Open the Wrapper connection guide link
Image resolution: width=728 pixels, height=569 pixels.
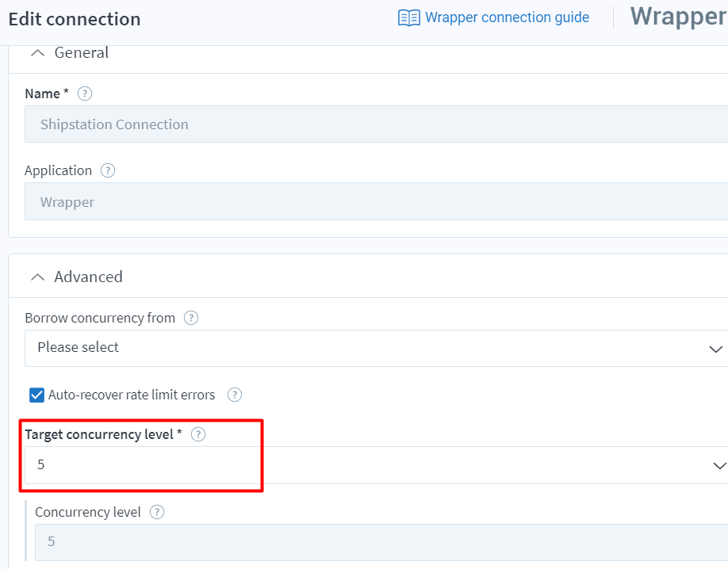[507, 17]
